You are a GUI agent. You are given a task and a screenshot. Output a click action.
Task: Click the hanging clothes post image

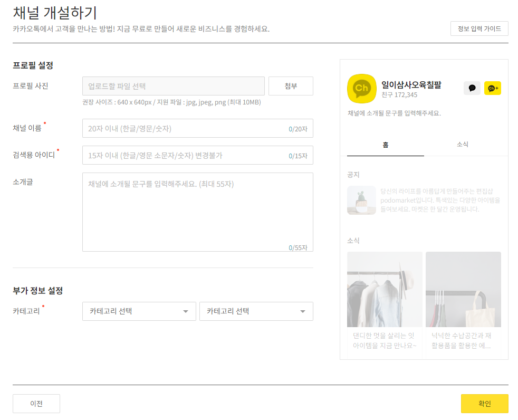click(x=385, y=289)
